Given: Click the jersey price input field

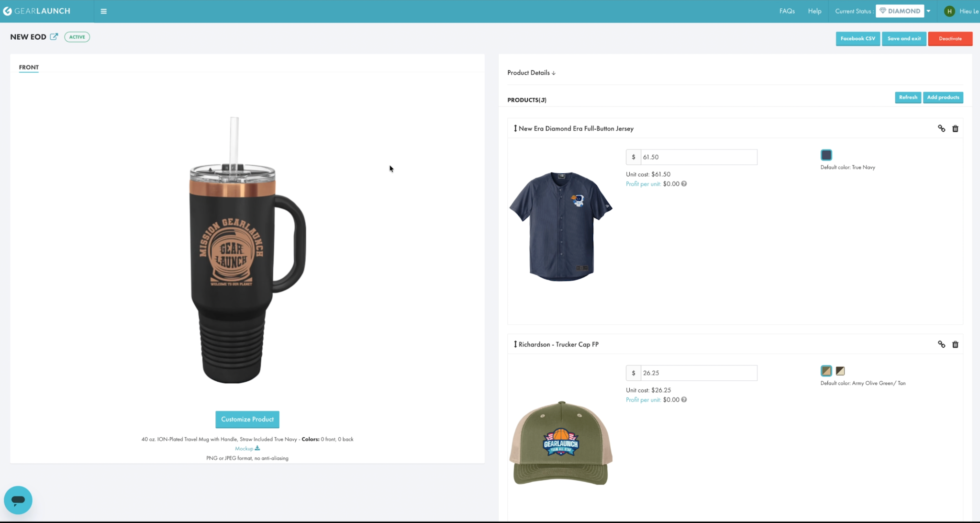Looking at the screenshot, I should [x=698, y=157].
